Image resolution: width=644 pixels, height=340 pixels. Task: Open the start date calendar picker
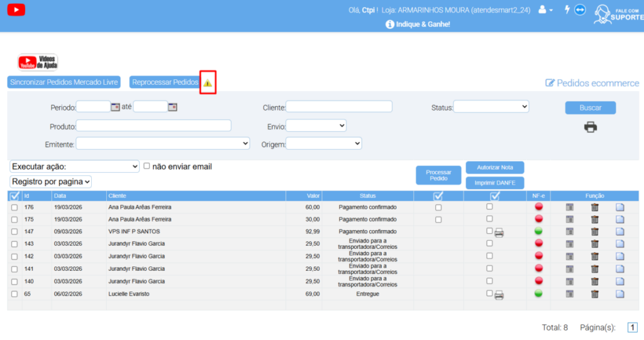(x=115, y=107)
